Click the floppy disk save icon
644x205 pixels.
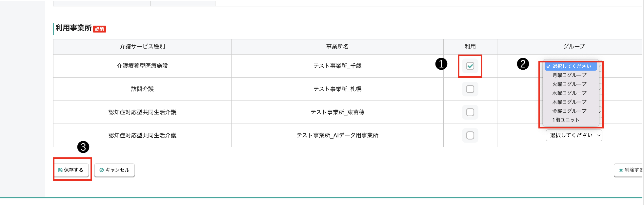(60, 170)
